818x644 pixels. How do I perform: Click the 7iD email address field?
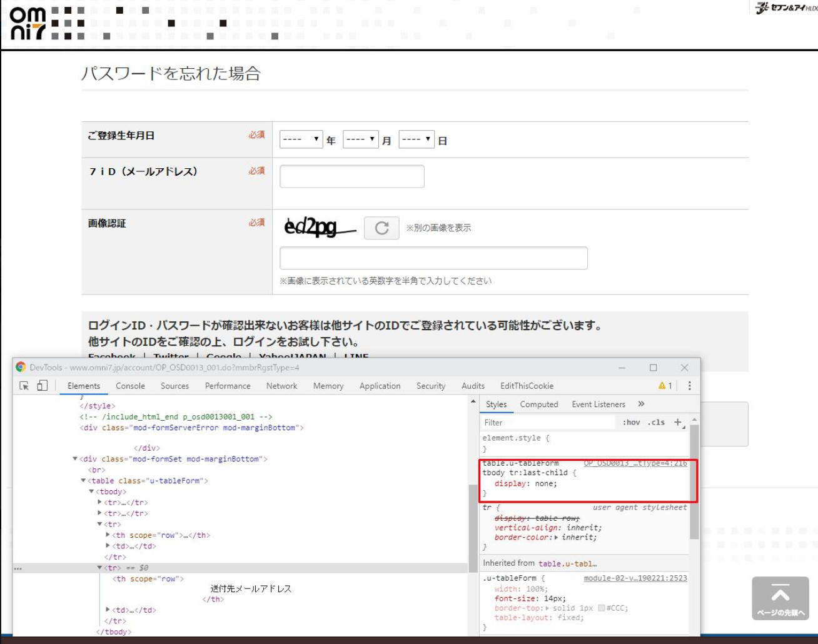(x=351, y=176)
